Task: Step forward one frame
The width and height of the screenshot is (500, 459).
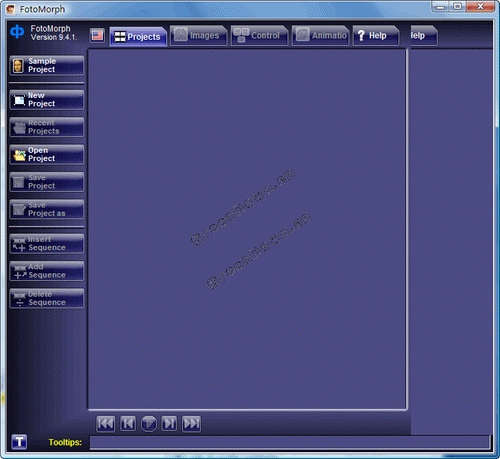Action: click(169, 424)
